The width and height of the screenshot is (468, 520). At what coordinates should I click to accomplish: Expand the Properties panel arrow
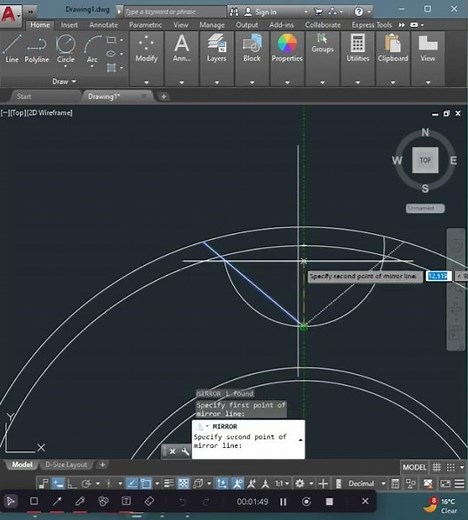pyautogui.click(x=287, y=82)
